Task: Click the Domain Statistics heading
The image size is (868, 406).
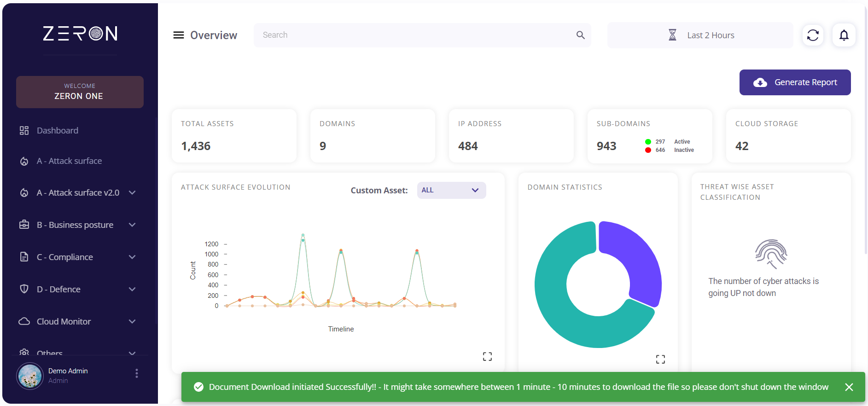Action: (565, 187)
